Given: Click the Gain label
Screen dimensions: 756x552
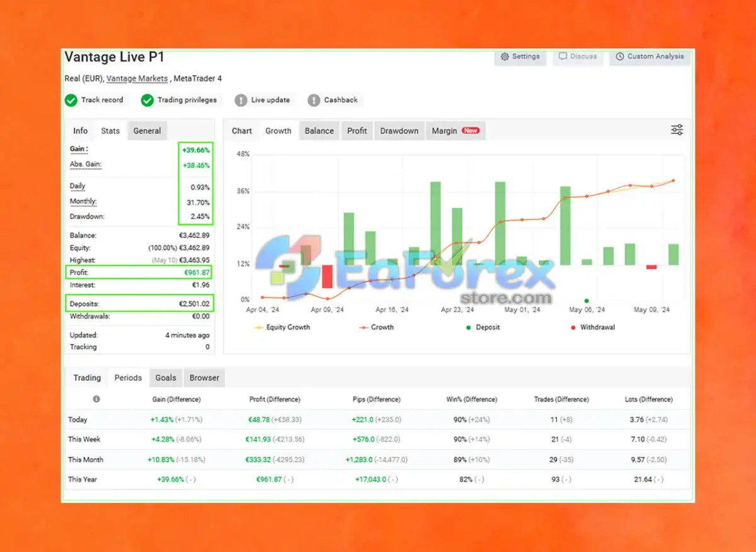Looking at the screenshot, I should pyautogui.click(x=78, y=149).
